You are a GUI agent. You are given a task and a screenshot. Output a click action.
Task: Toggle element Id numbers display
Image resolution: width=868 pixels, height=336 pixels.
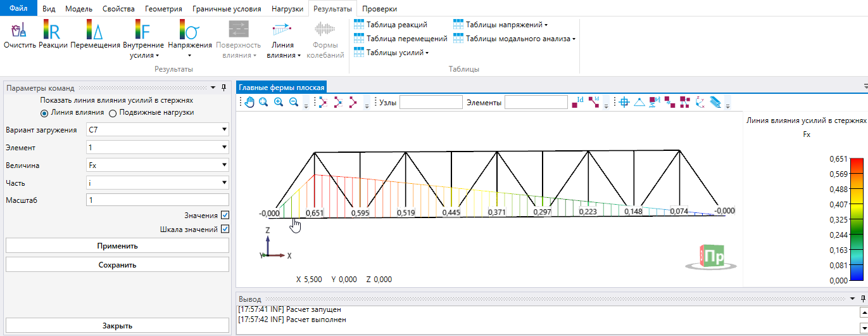[x=594, y=102]
